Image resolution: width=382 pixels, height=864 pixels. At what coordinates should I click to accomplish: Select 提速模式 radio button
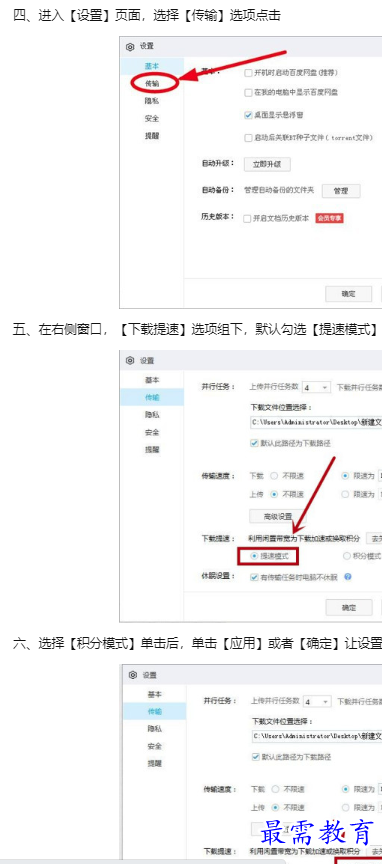point(254,557)
